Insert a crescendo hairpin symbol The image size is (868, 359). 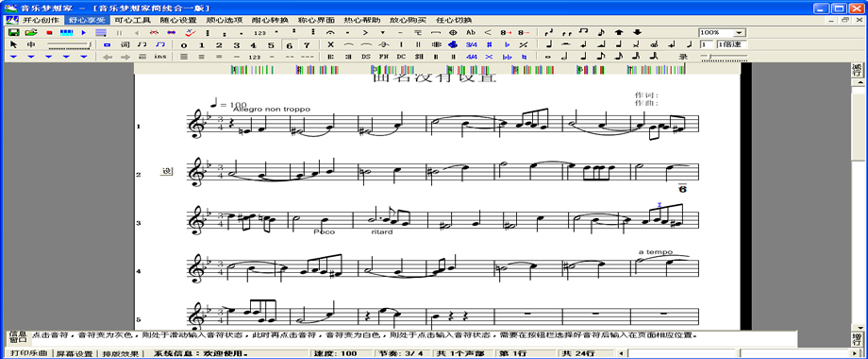pyautogui.click(x=489, y=33)
